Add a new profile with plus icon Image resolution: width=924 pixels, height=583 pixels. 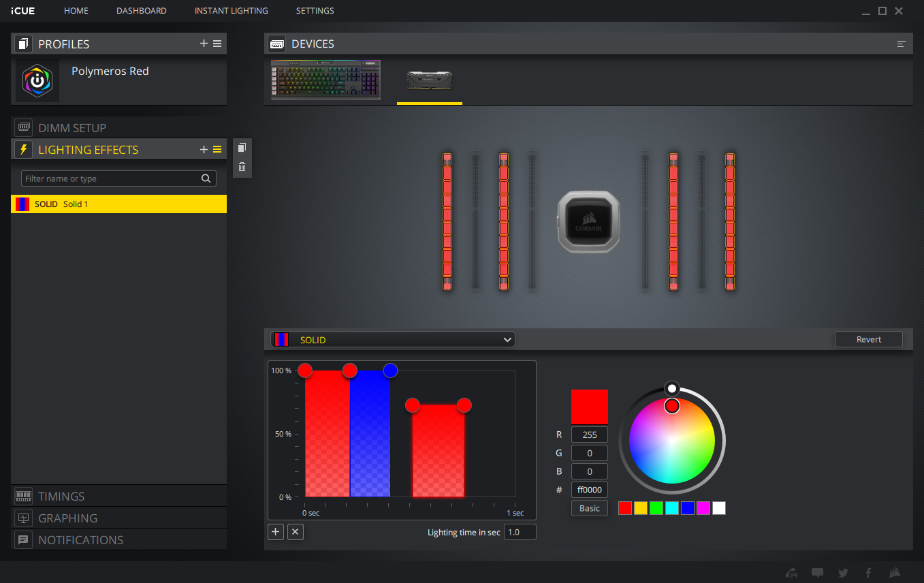coord(204,44)
